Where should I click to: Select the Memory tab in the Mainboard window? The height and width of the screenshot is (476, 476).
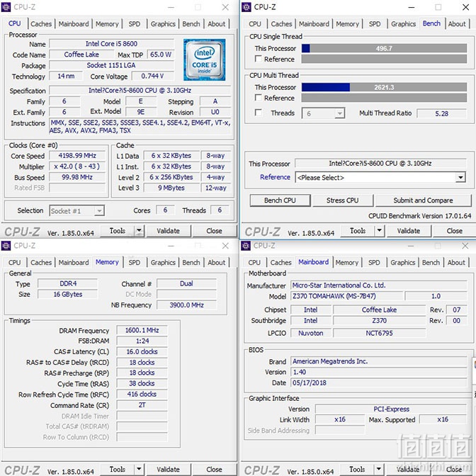tap(346, 262)
